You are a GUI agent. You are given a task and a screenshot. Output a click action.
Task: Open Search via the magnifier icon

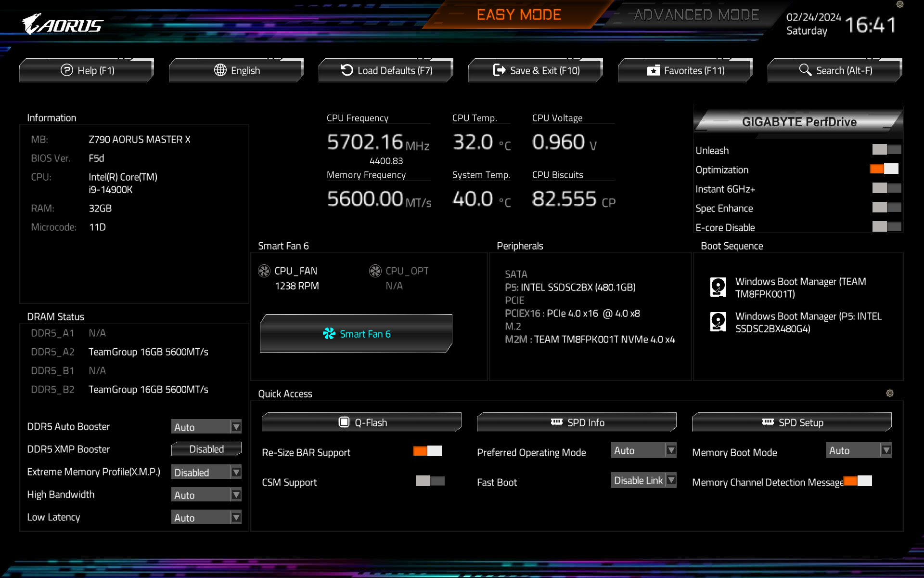click(x=805, y=70)
